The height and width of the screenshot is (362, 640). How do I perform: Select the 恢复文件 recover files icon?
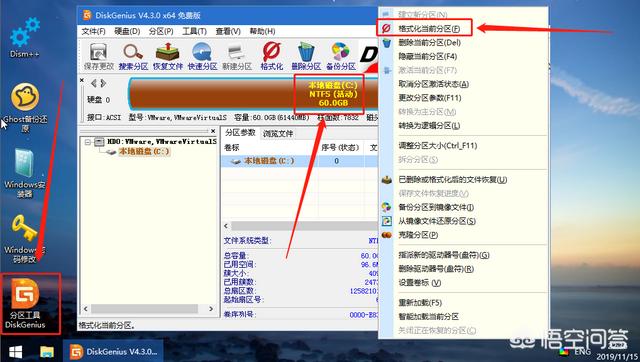168,56
